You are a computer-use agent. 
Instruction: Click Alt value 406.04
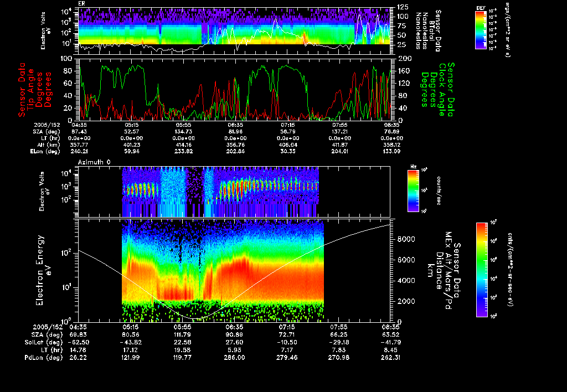tap(288, 145)
